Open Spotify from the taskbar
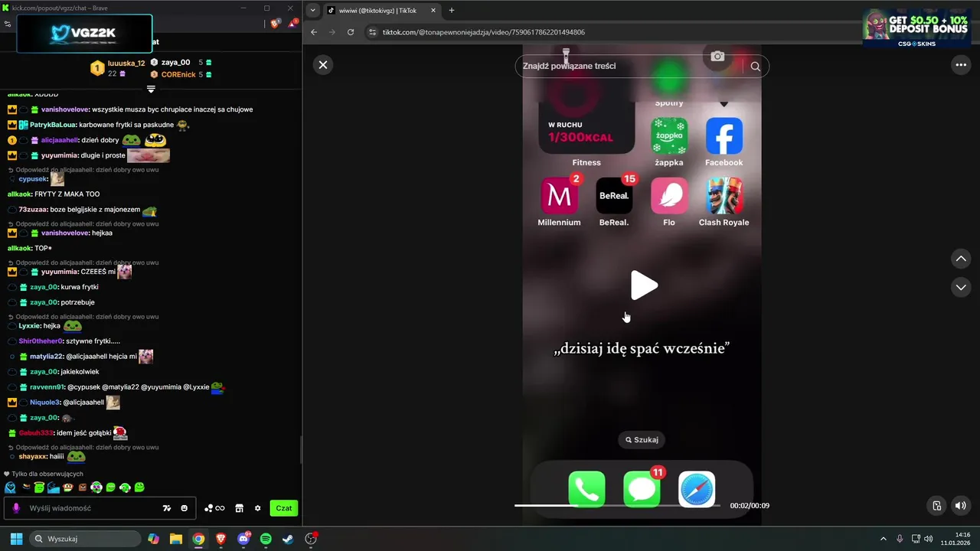The image size is (980, 551). click(x=266, y=539)
